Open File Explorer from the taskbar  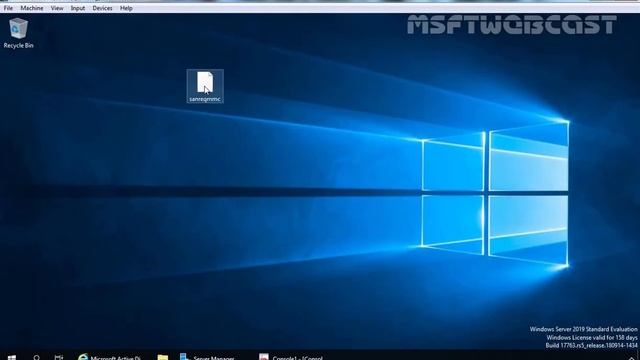[162, 357]
